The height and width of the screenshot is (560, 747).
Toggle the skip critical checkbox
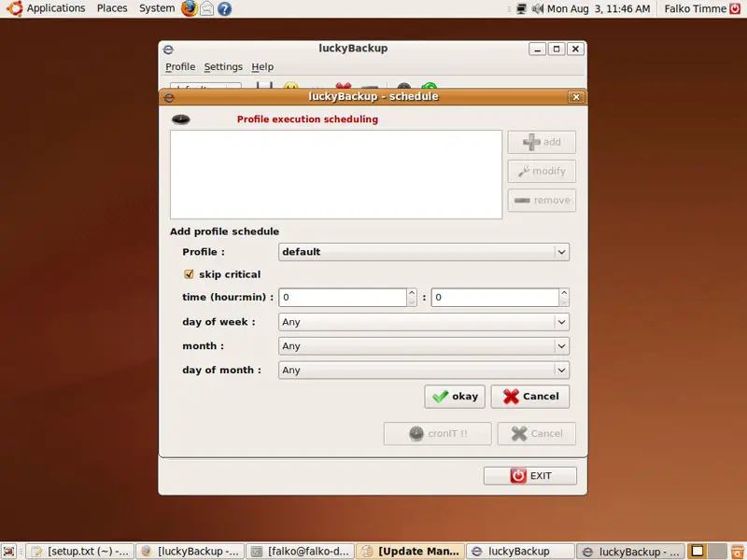point(189,274)
